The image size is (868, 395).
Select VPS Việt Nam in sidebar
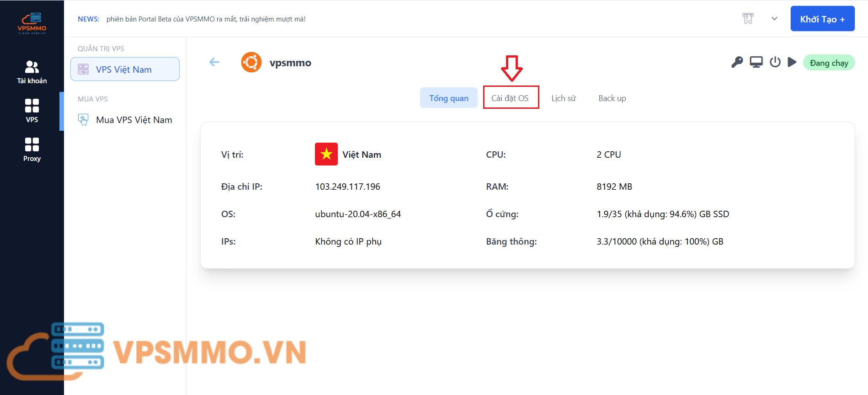point(125,69)
